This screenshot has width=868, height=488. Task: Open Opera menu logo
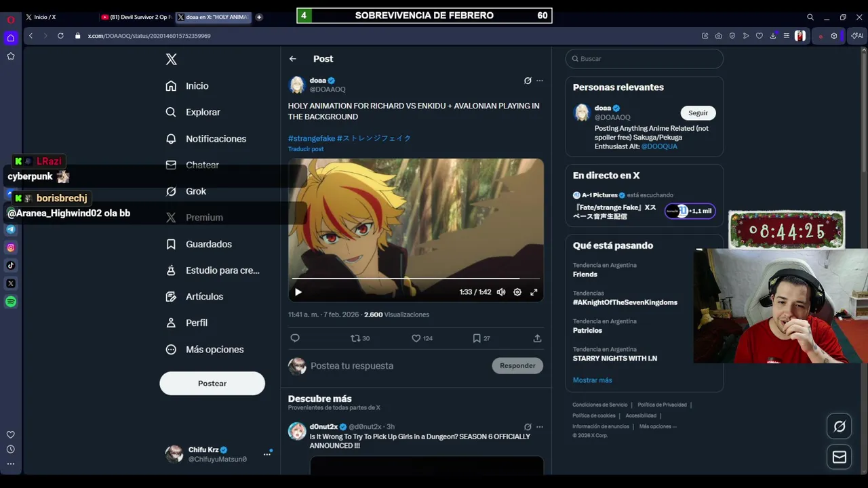[11, 20]
